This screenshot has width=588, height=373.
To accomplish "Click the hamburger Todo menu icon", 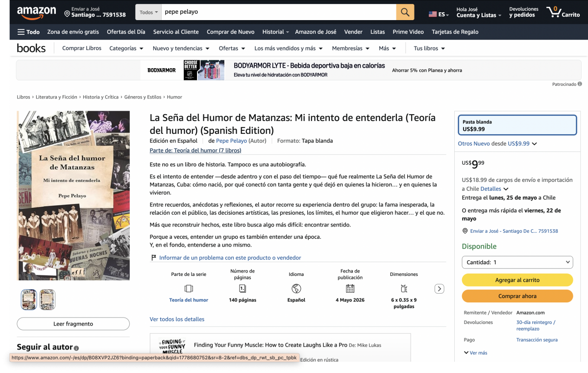I will coord(21,32).
